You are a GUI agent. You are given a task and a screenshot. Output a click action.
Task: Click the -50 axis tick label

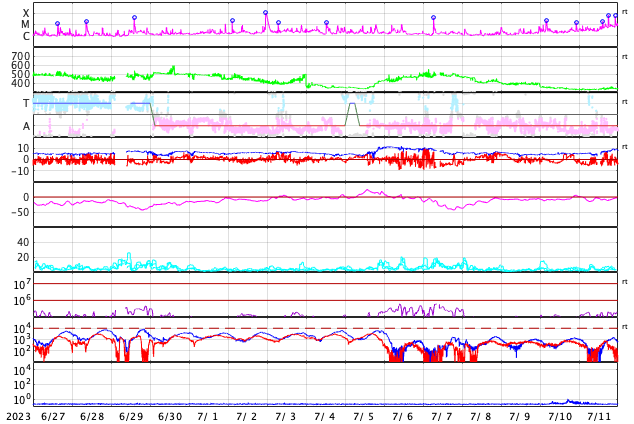tap(20, 212)
